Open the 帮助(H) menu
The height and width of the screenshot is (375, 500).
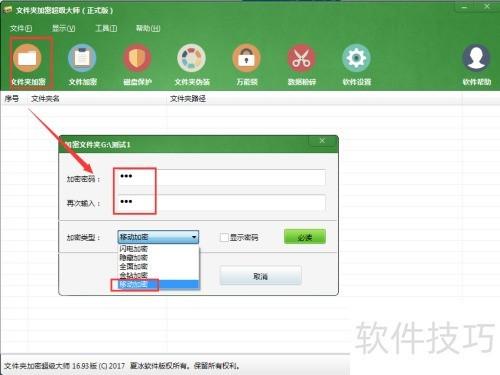point(148,28)
